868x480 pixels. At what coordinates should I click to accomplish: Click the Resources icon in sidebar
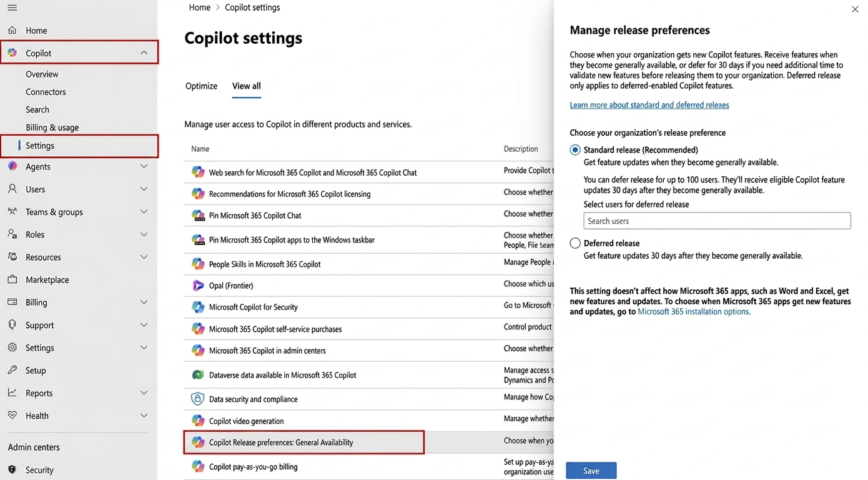tap(12, 257)
